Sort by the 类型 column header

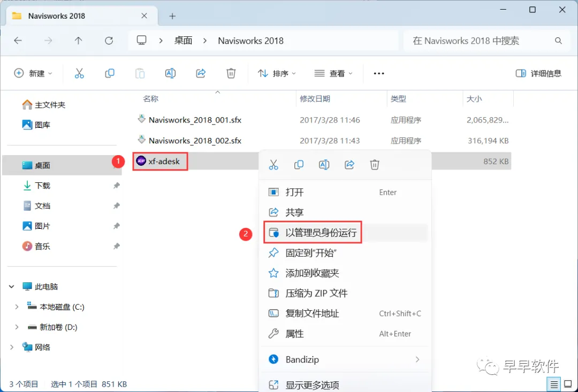click(398, 99)
